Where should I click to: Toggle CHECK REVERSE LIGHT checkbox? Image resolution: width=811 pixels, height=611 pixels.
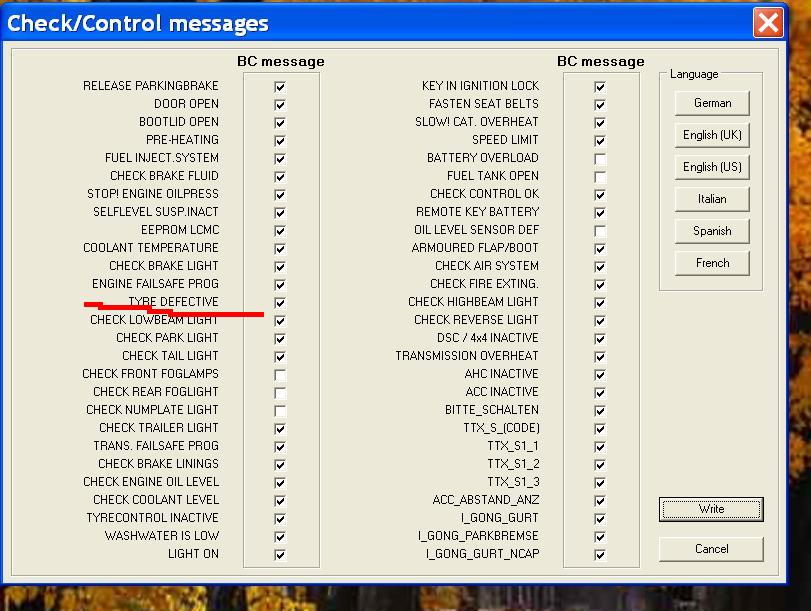pos(600,321)
